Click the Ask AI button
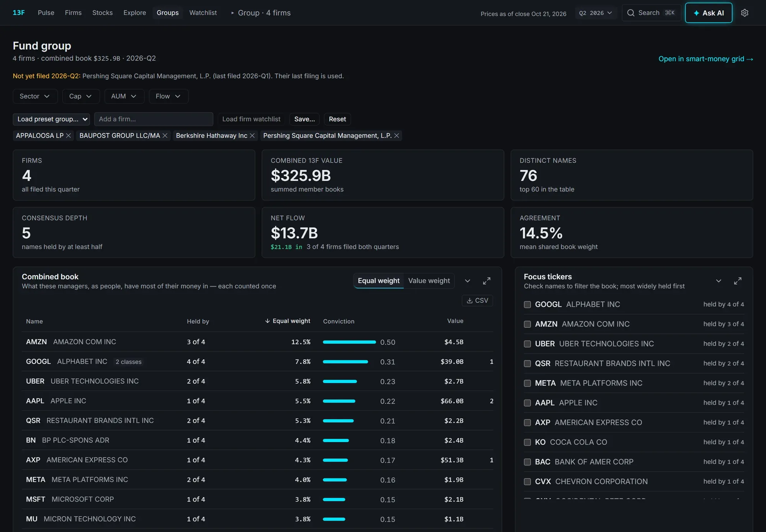This screenshot has height=532, width=766. (709, 13)
